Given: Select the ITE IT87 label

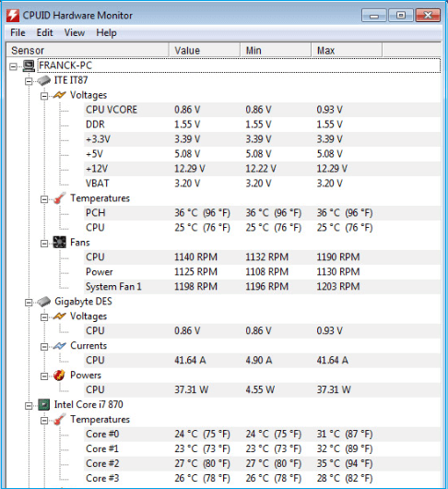Looking at the screenshot, I should coord(71,80).
